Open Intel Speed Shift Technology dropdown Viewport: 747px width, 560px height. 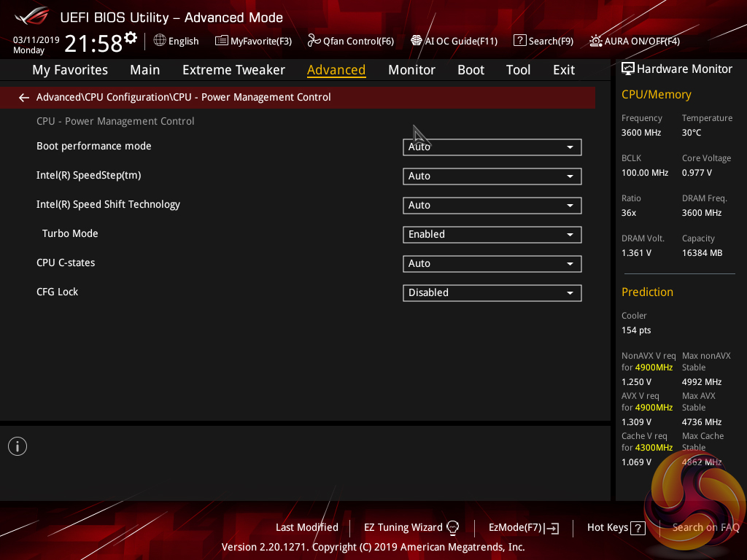tap(492, 205)
